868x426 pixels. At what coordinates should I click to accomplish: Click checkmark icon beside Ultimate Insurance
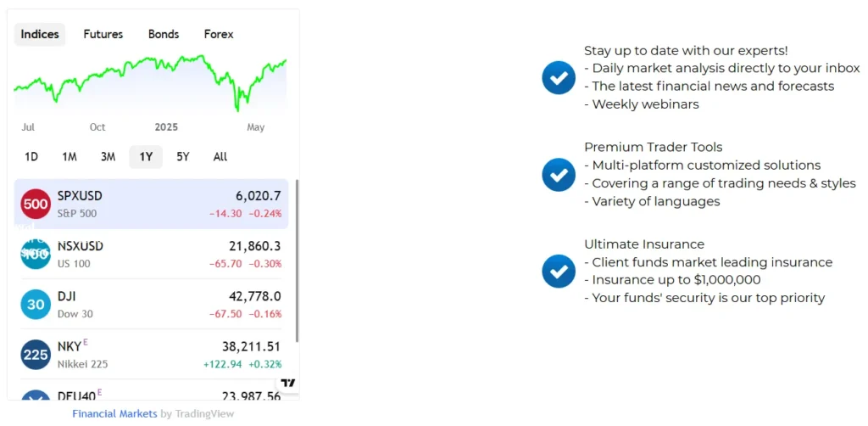(x=559, y=272)
